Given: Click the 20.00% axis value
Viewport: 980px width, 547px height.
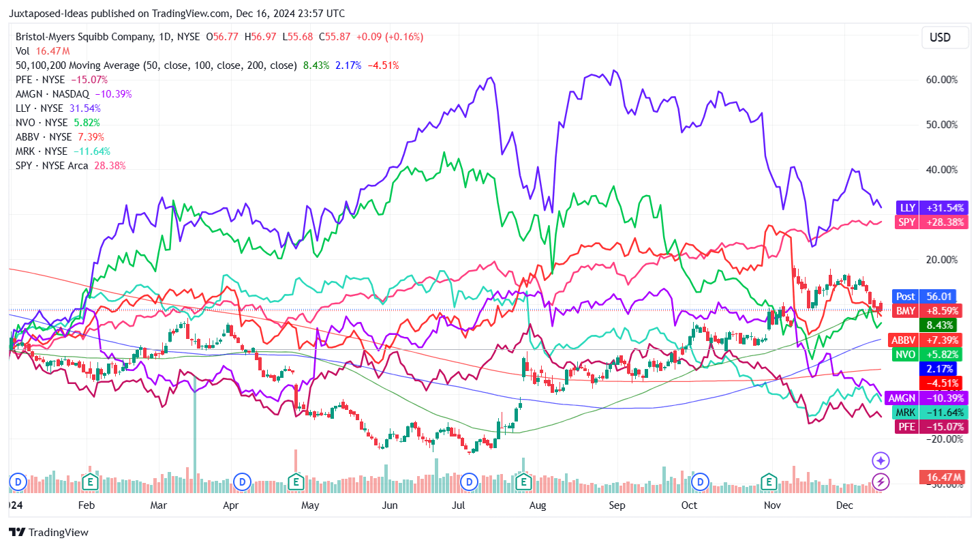Looking at the screenshot, I should [941, 259].
